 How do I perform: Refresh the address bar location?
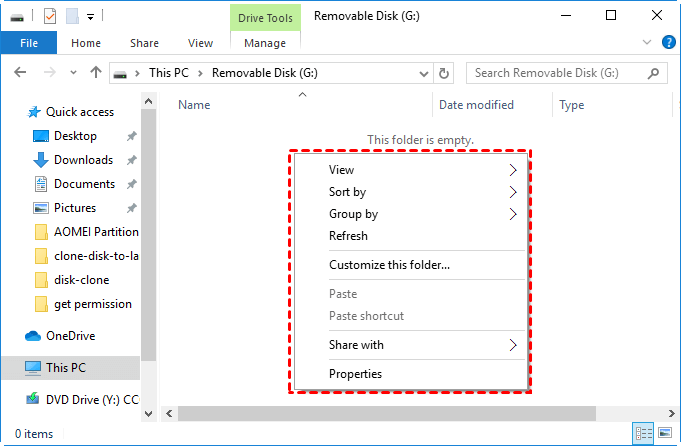[x=444, y=73]
